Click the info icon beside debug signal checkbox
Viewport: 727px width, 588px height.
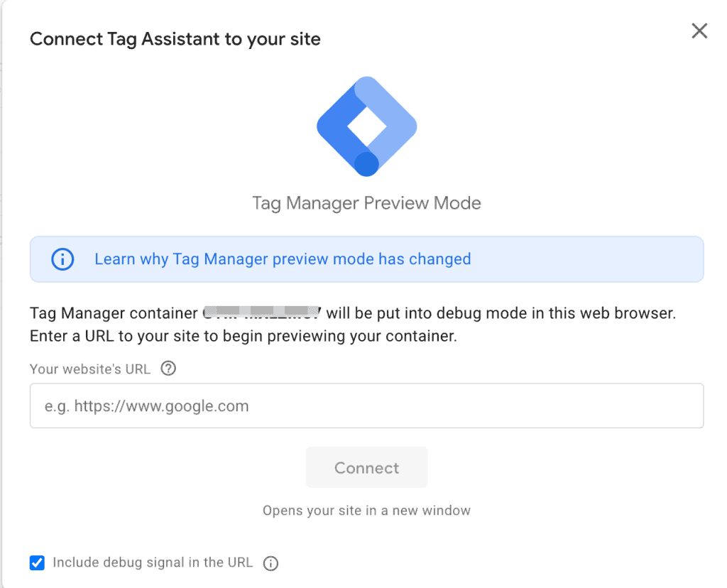270,562
